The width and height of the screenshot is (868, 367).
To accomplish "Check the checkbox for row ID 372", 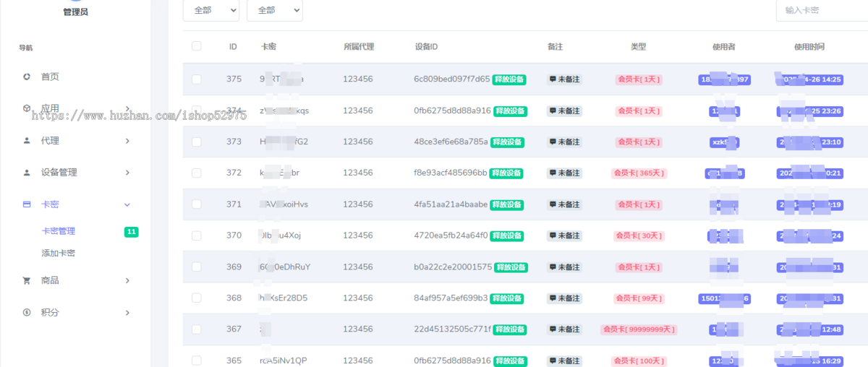I will 197,173.
